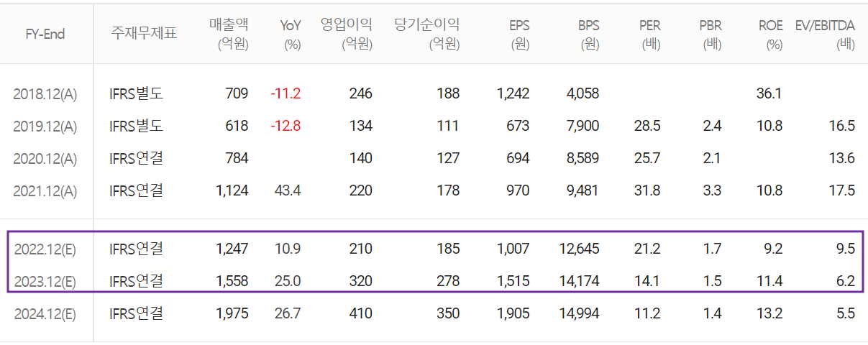Click the 2018 net income 188

click(x=447, y=93)
